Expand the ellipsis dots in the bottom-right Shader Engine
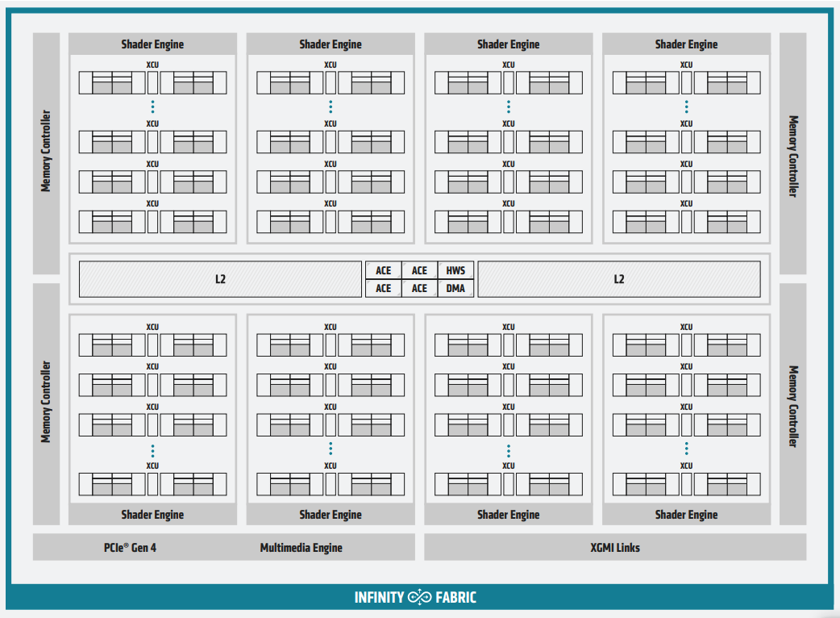The height and width of the screenshot is (618, 840). pyautogui.click(x=686, y=449)
